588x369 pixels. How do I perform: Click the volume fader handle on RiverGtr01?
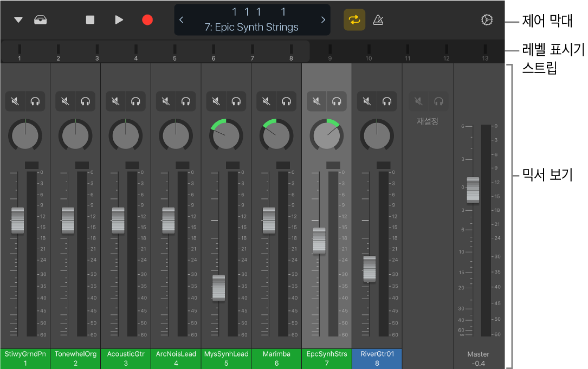(x=370, y=269)
